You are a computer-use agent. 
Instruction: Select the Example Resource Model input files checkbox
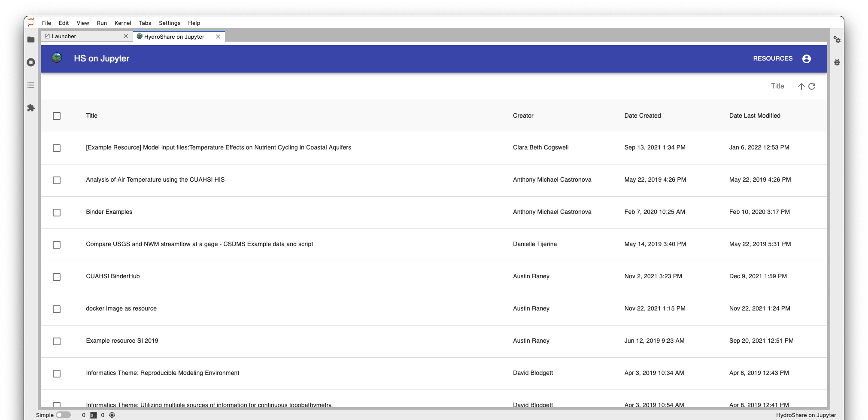pos(57,148)
